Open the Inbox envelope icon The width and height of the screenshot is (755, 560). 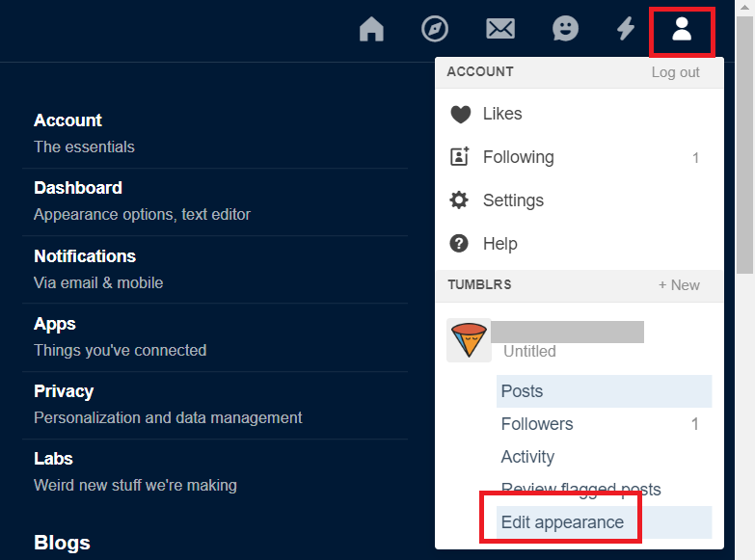(500, 29)
